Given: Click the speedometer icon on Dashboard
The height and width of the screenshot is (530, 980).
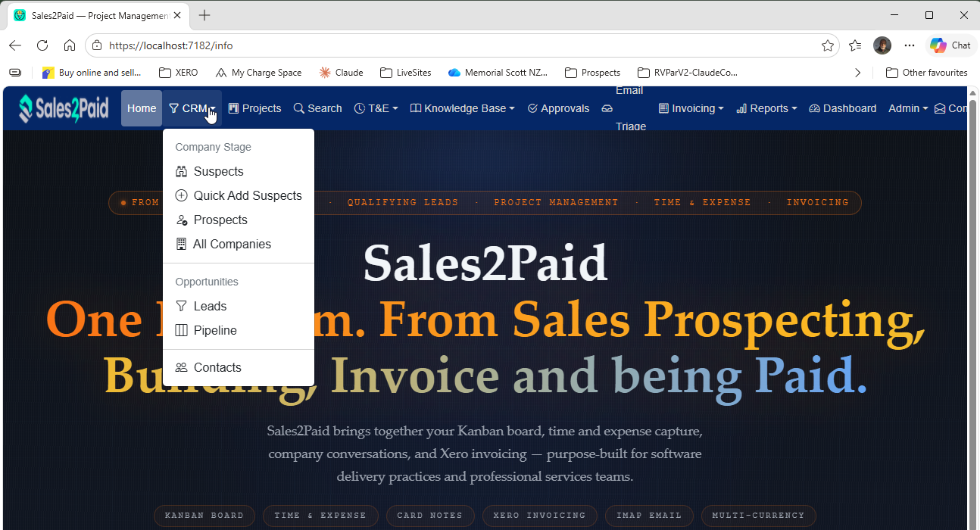Looking at the screenshot, I should point(815,108).
